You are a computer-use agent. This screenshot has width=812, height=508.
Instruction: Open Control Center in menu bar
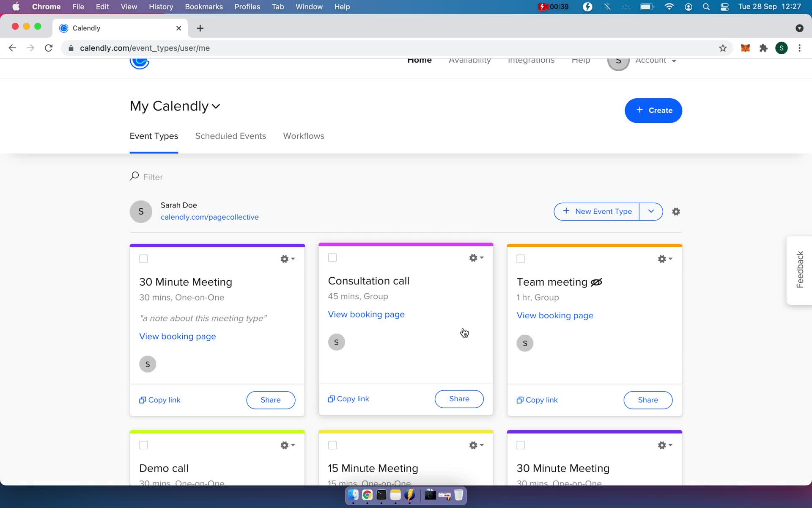click(x=724, y=7)
